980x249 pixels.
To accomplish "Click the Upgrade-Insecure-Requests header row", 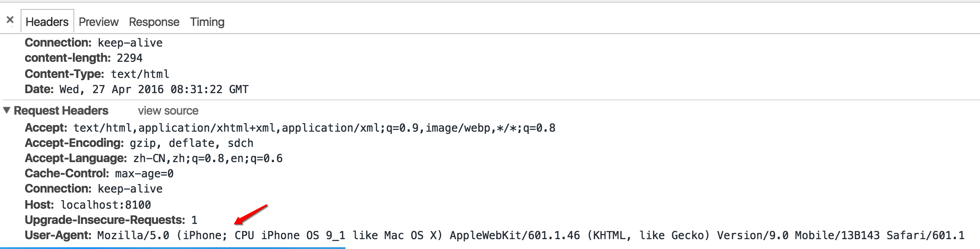I will [111, 220].
